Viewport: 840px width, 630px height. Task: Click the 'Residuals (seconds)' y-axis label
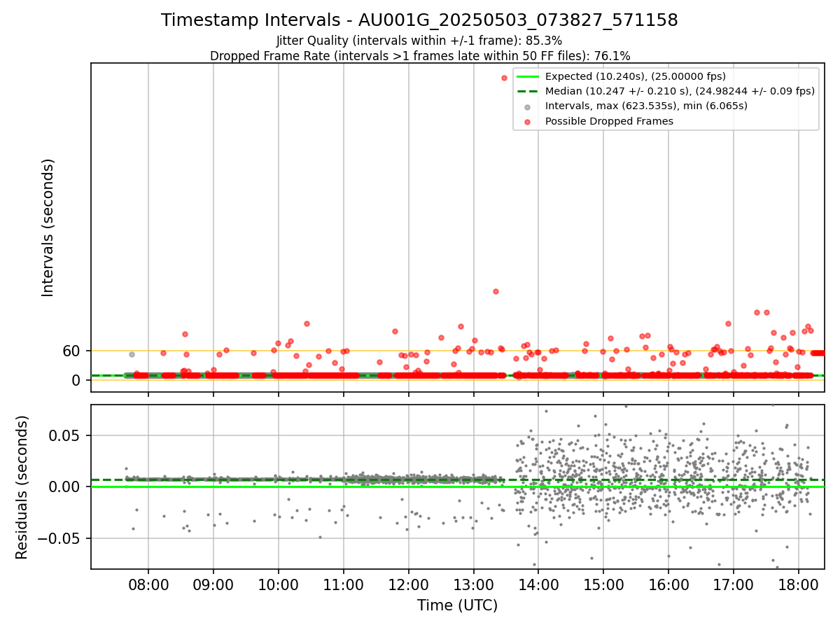(x=22, y=487)
